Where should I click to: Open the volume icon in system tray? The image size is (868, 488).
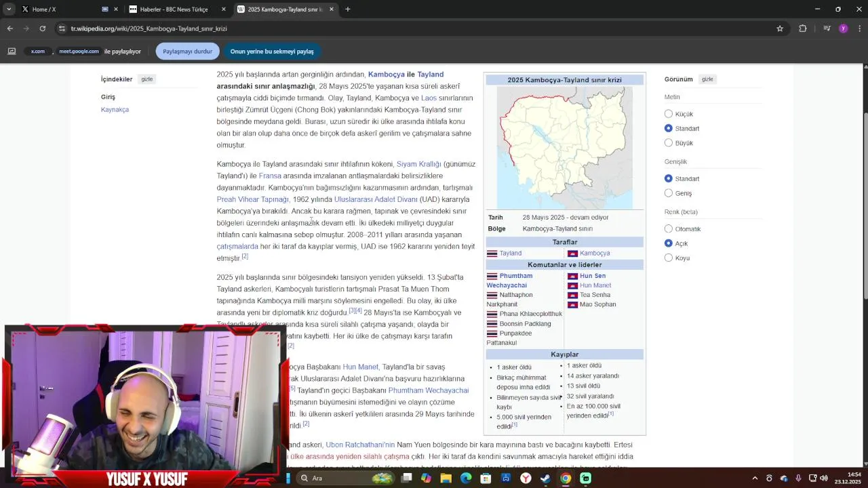click(824, 479)
